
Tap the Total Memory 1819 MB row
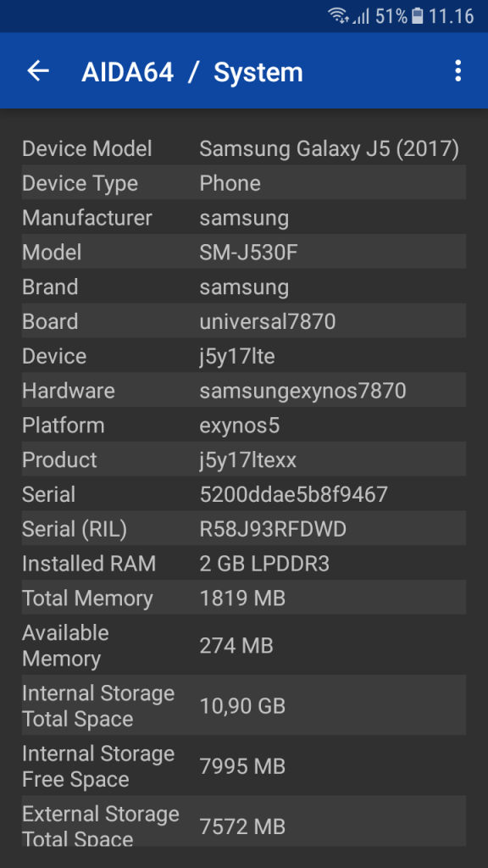(243, 598)
